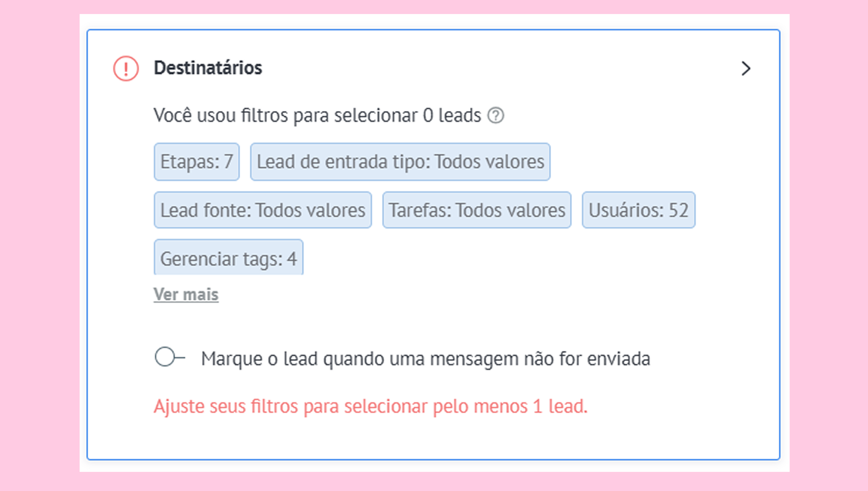Open the 'Lead fonte: Todos valores' filter

click(x=263, y=210)
